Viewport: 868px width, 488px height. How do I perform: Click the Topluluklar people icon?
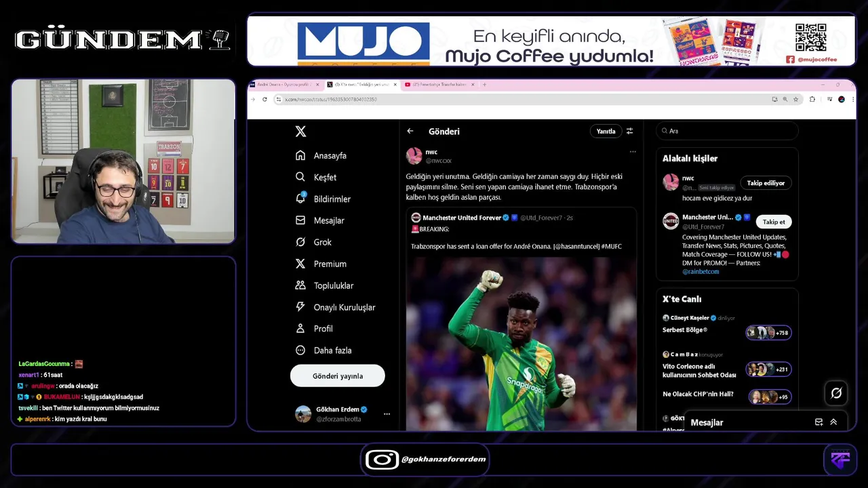pos(300,286)
